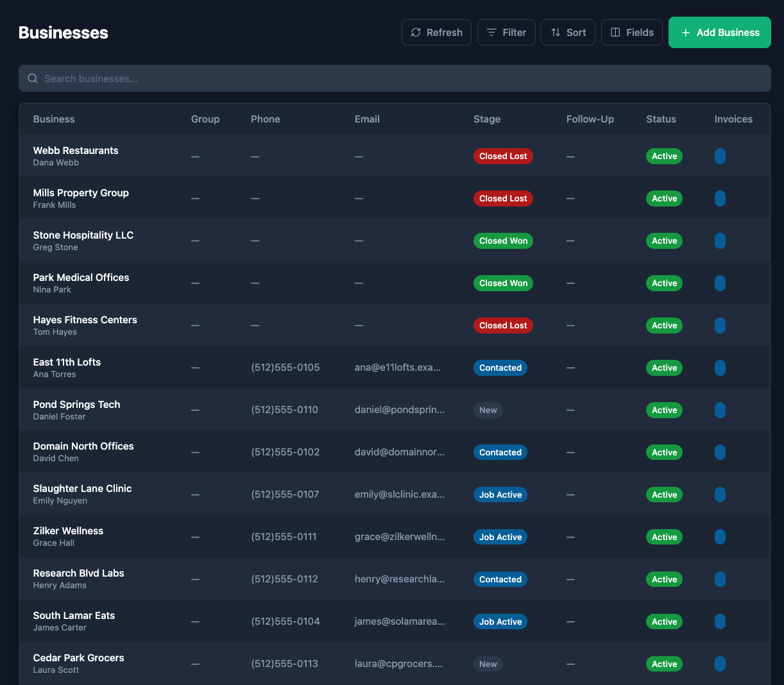Open Park Medical Offices business
Viewport: 784px width, 685px height.
coord(395,283)
